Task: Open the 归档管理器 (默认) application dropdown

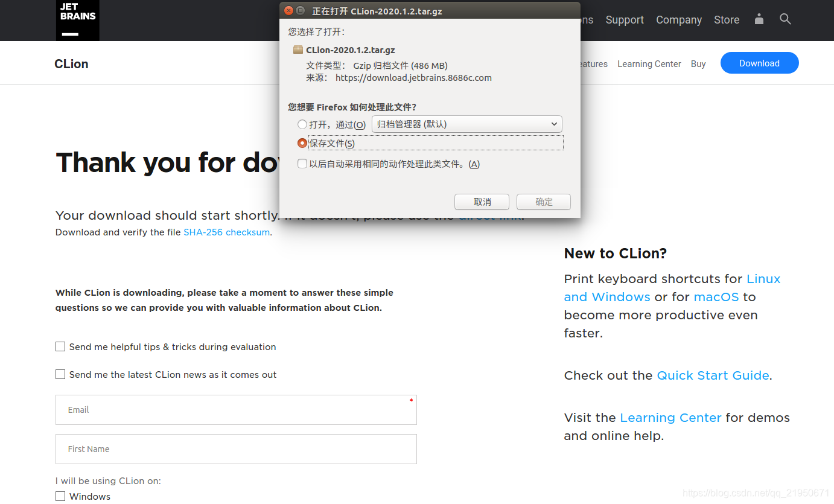Action: coord(467,124)
